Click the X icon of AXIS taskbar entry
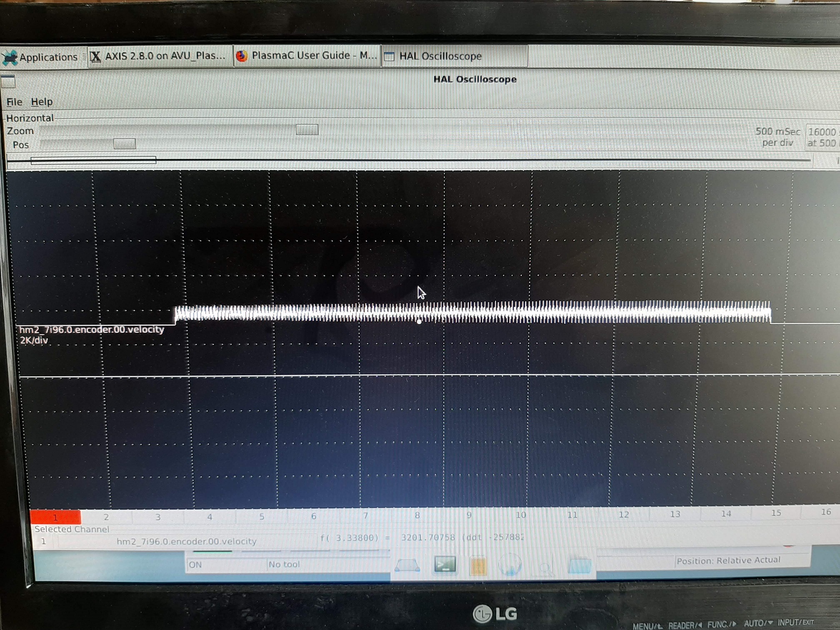 point(95,56)
